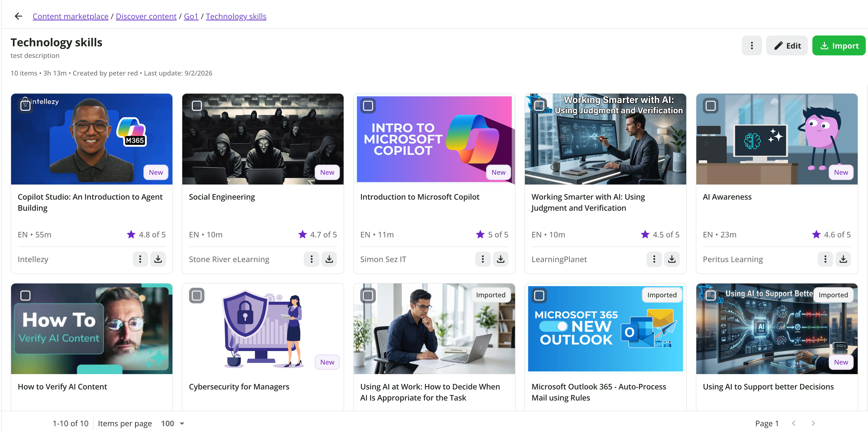Import the Intellezy Copilot Studio course
Screen dimensions: 868x432
tap(158, 259)
